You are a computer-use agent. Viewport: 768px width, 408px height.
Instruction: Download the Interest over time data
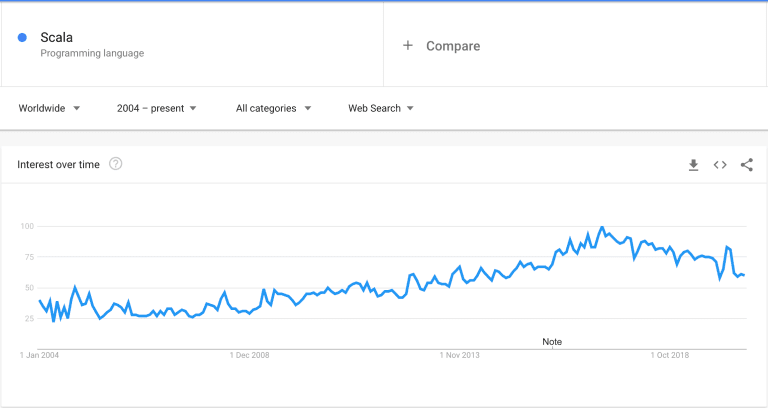(693, 165)
